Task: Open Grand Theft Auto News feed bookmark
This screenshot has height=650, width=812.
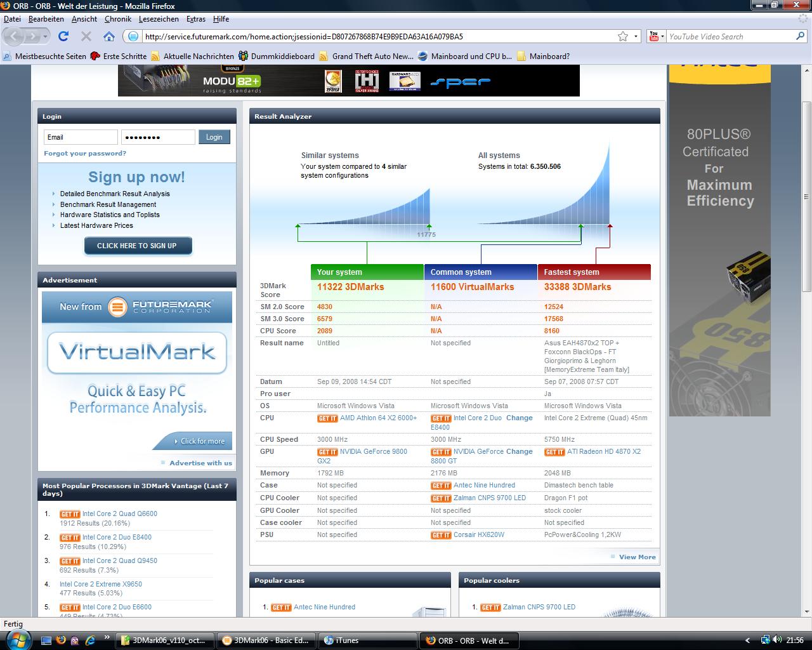Action: [x=367, y=56]
